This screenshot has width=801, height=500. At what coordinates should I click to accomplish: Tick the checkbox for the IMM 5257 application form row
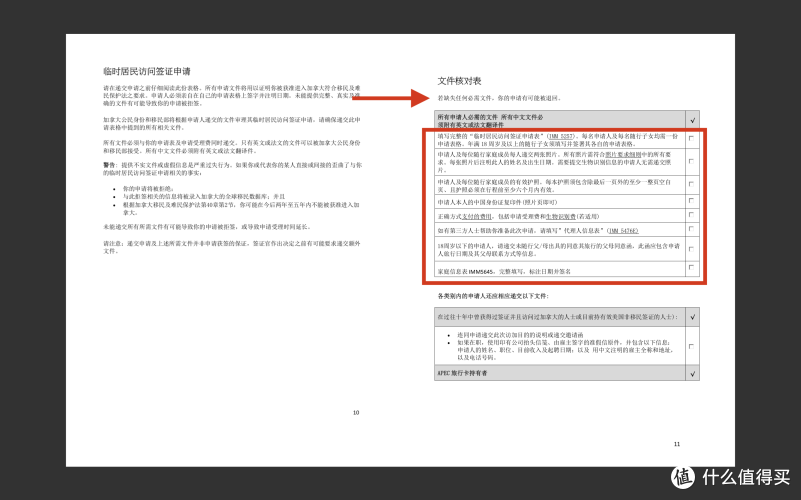click(691, 138)
